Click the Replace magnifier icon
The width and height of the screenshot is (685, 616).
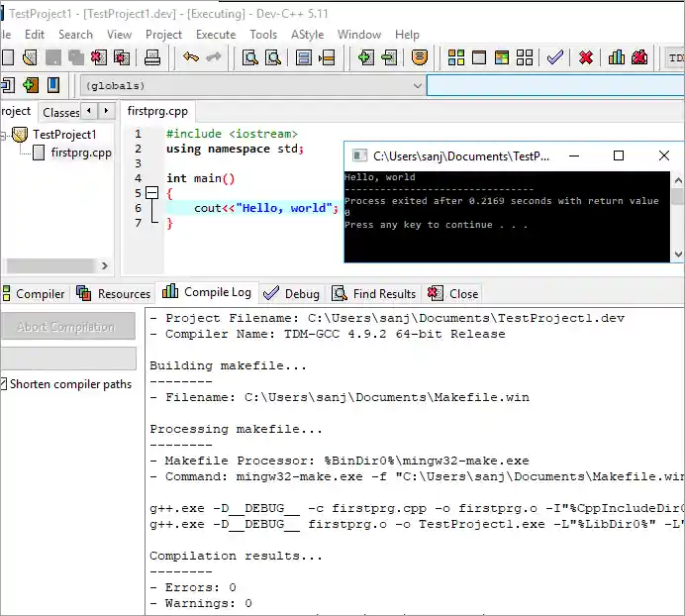point(273,57)
